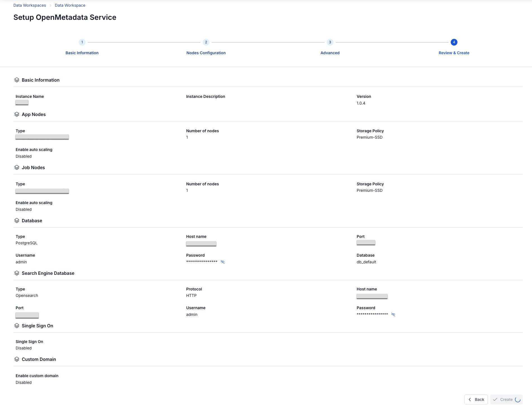
Task: Click the Single Sign On section icon
Action: (17, 326)
